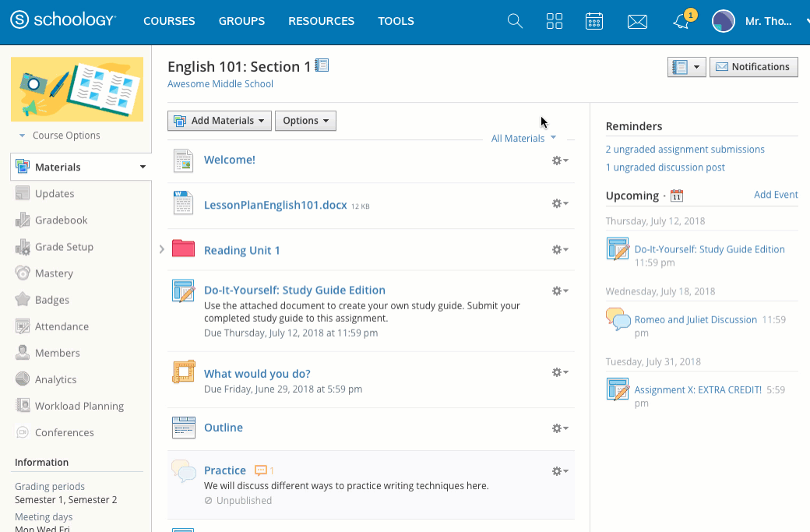Open 2 ungraded assignment submissions link
The height and width of the screenshot is (532, 810).
(x=685, y=150)
